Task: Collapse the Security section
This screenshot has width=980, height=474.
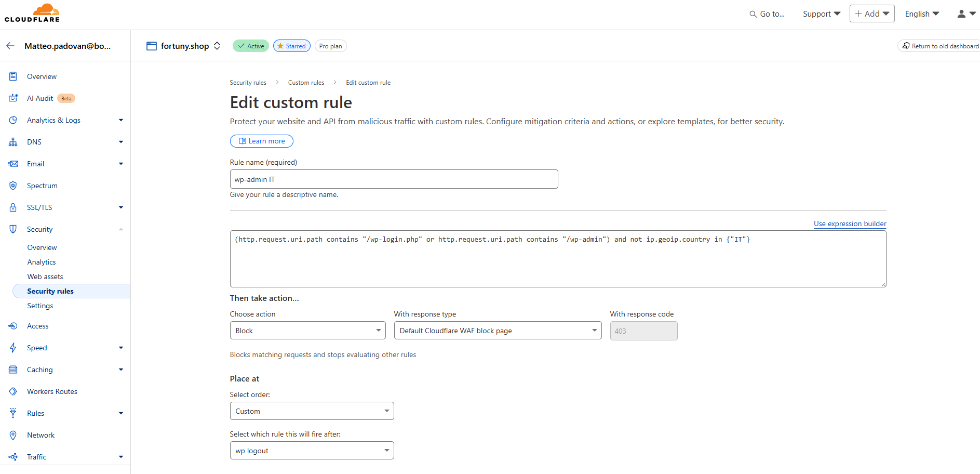Action: 121,229
